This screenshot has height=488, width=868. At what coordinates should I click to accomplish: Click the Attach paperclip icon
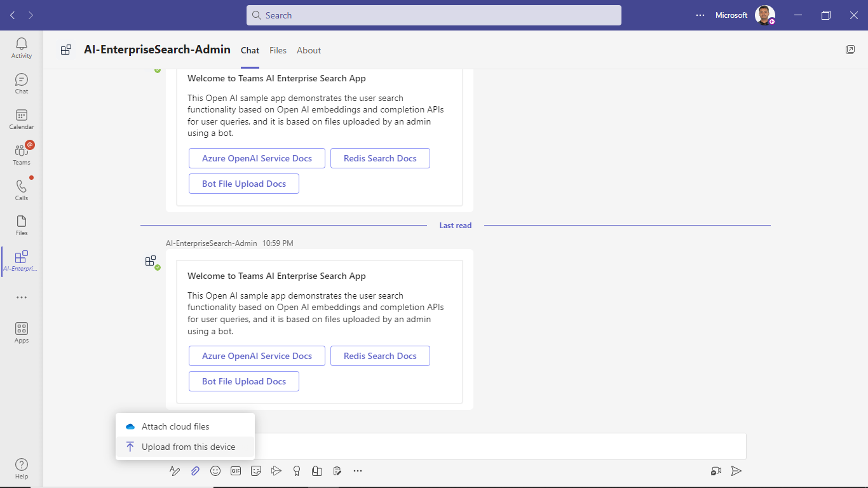pyautogui.click(x=195, y=471)
